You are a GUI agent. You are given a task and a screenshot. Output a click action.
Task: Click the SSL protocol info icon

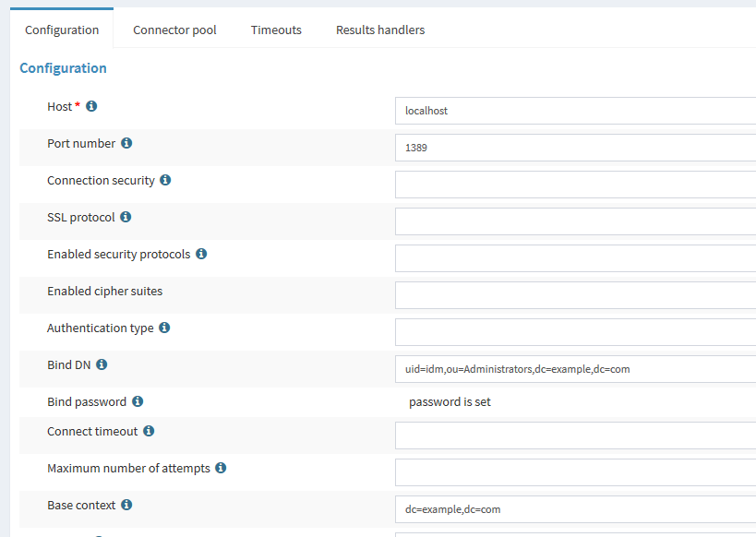pyautogui.click(x=126, y=218)
